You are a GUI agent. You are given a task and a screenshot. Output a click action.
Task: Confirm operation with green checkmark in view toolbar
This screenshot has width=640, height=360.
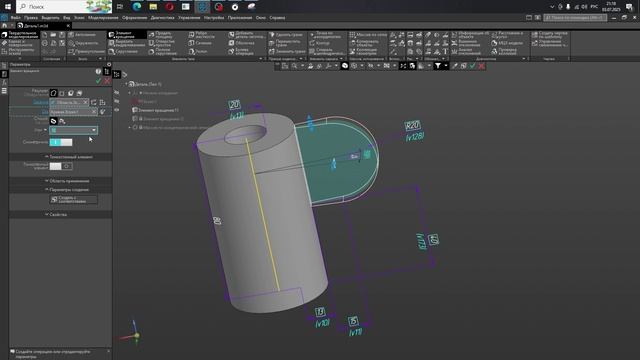473,66
